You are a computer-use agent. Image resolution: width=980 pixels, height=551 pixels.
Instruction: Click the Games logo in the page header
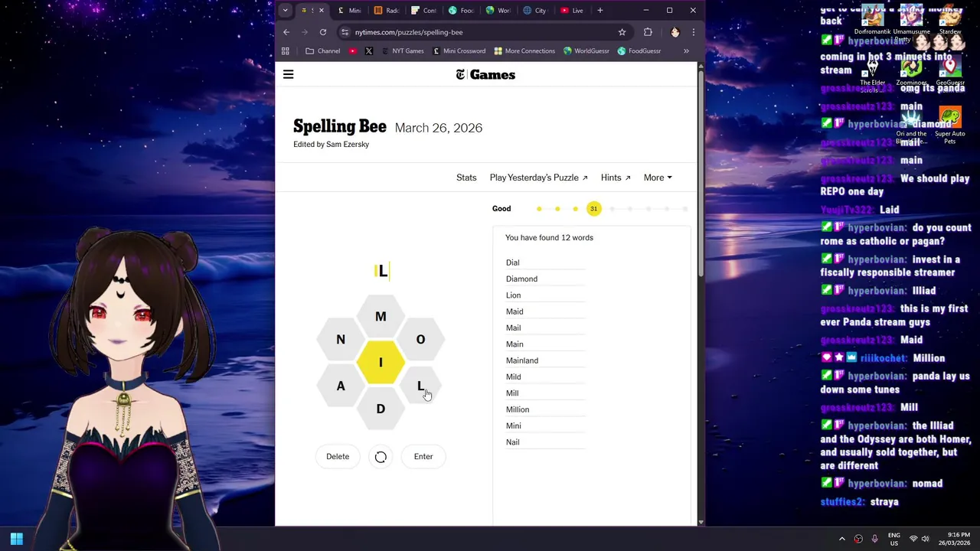485,74
